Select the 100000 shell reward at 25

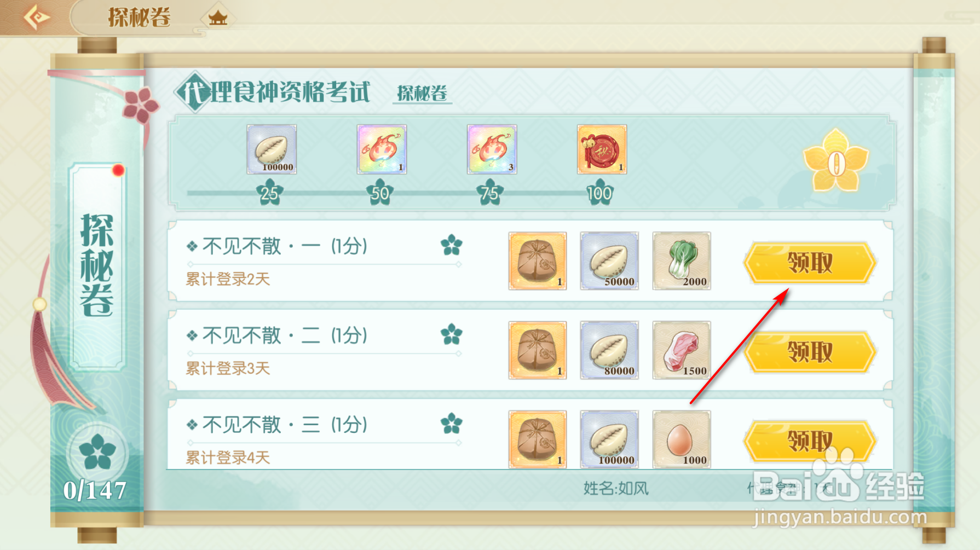pyautogui.click(x=272, y=149)
